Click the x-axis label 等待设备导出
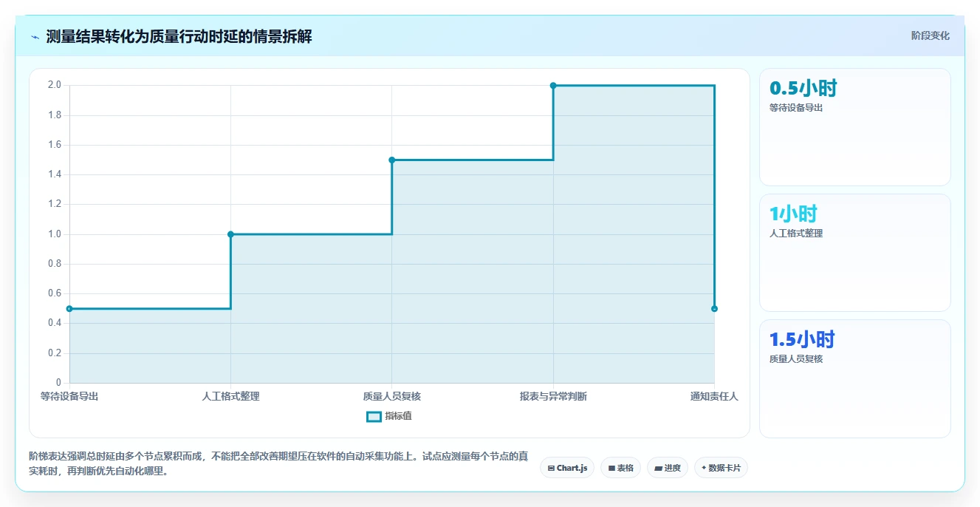This screenshot has height=507, width=980. click(69, 397)
